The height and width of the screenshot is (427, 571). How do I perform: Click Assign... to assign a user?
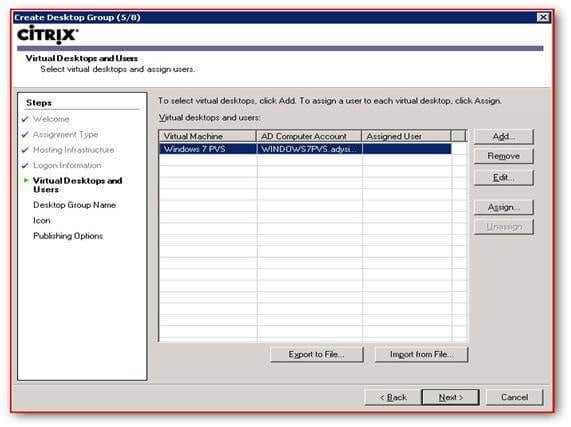[x=504, y=207]
